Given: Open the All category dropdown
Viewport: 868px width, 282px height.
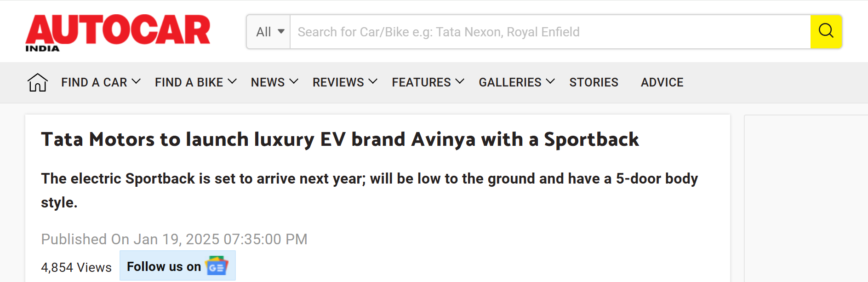Looking at the screenshot, I should click(269, 32).
